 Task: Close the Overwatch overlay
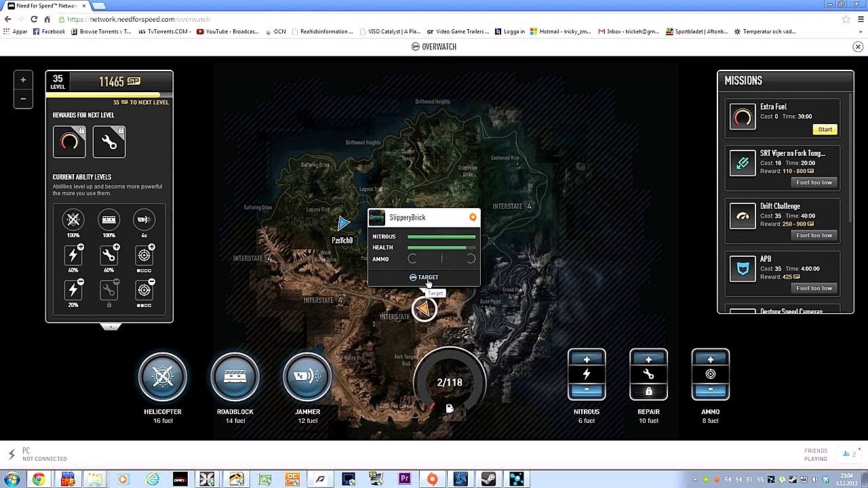858,47
